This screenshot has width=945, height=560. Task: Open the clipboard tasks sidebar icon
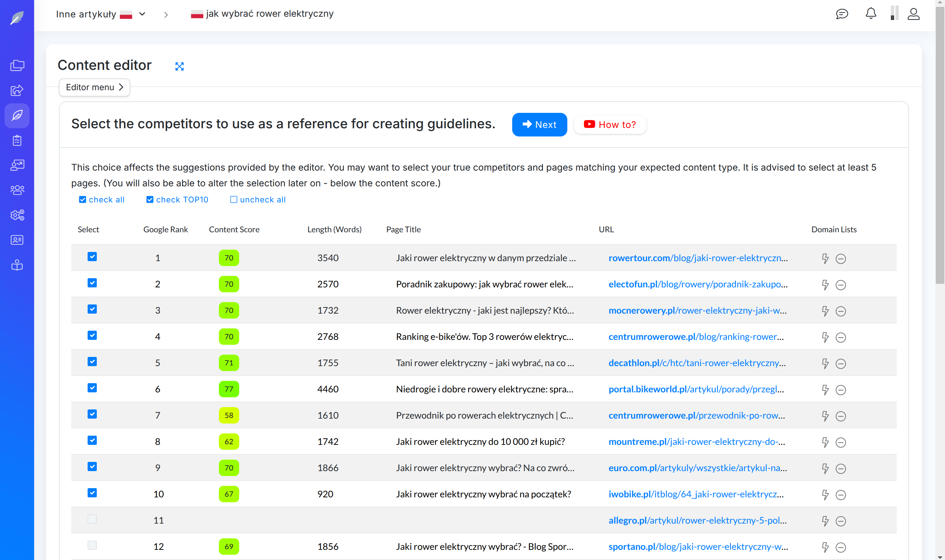(x=17, y=140)
